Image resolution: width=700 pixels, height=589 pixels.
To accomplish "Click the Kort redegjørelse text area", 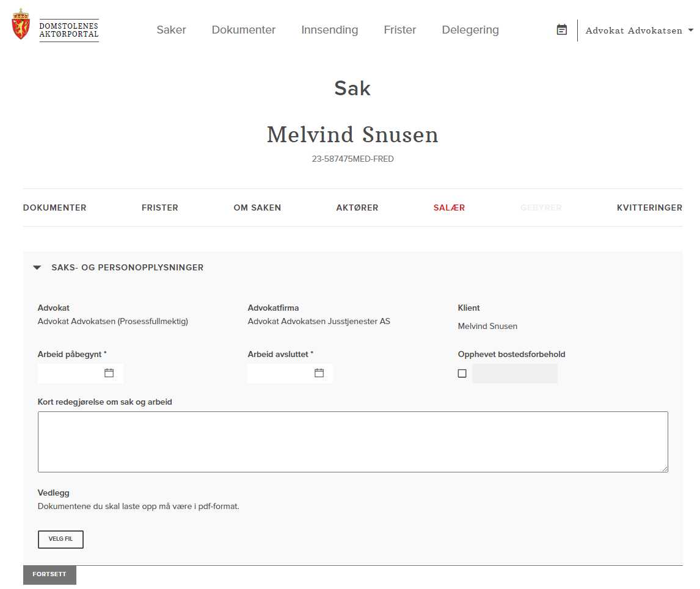I will click(352, 442).
